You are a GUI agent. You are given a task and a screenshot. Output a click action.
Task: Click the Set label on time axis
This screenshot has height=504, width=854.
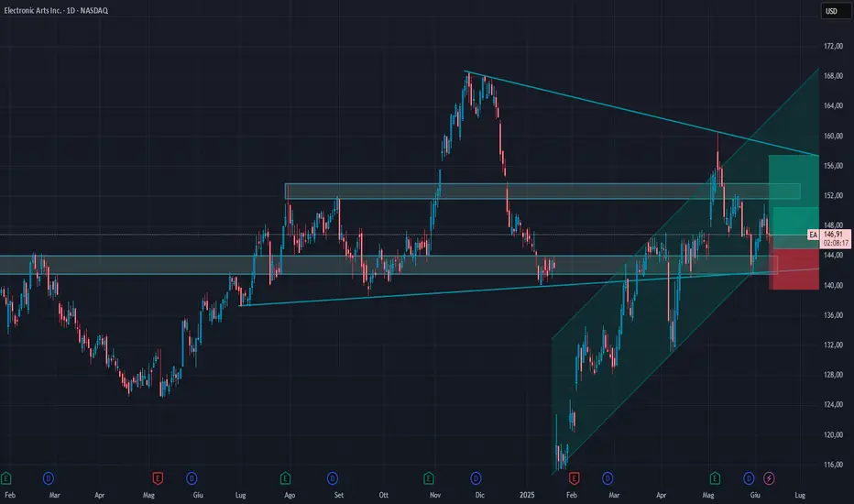pos(339,495)
